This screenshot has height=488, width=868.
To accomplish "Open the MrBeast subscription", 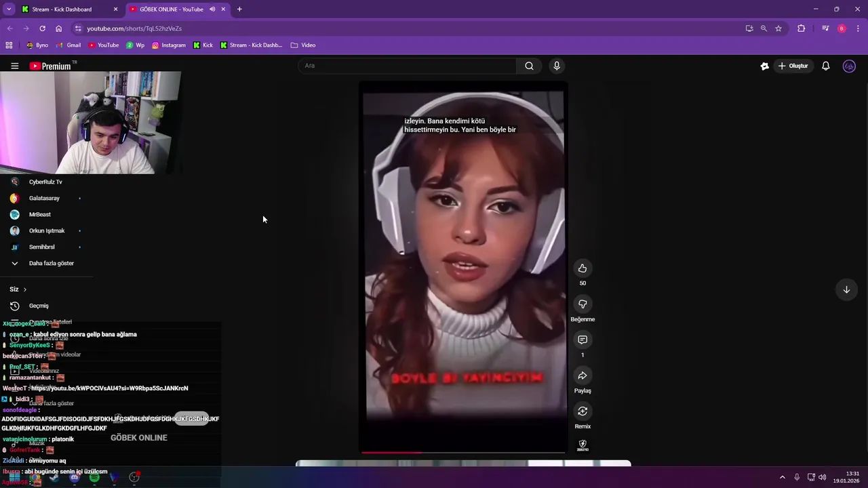I will pos(46,214).
